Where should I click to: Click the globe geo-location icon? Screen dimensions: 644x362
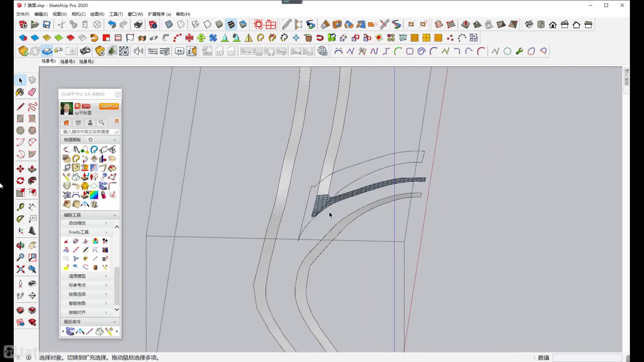tap(322, 51)
